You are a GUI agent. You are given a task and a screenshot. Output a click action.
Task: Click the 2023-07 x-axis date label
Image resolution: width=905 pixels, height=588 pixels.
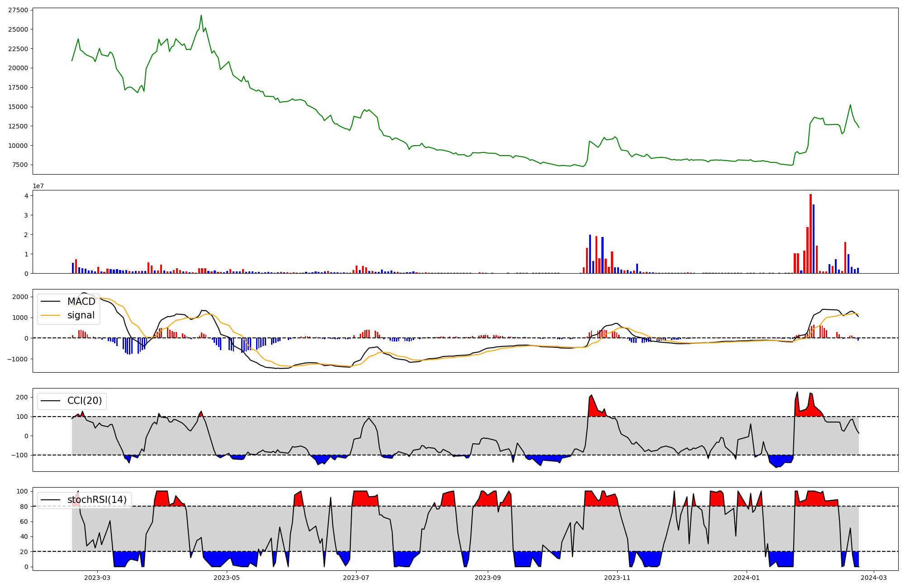[357, 578]
